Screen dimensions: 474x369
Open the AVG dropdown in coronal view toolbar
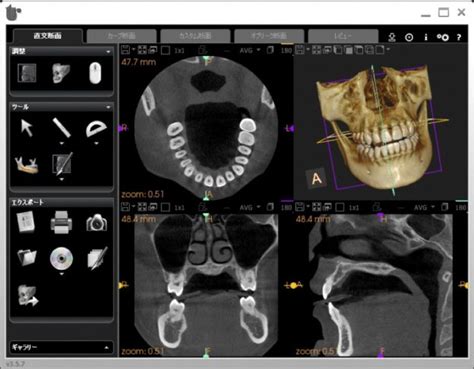point(250,207)
